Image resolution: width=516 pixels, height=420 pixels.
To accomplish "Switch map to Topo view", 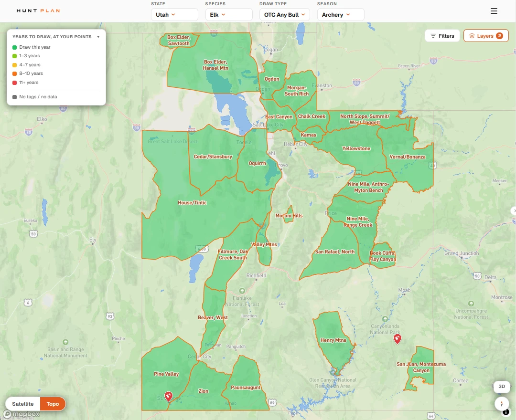I will (53, 404).
